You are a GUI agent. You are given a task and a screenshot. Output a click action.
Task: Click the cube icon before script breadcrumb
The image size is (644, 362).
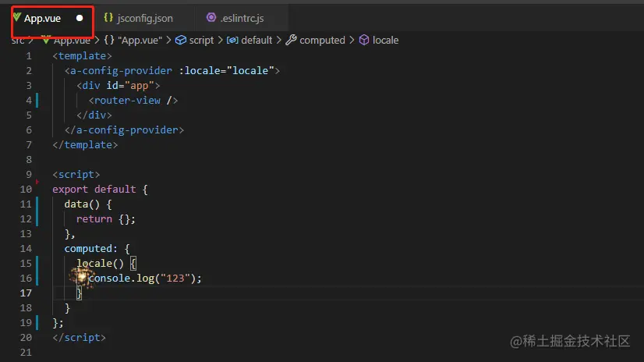[x=181, y=41]
